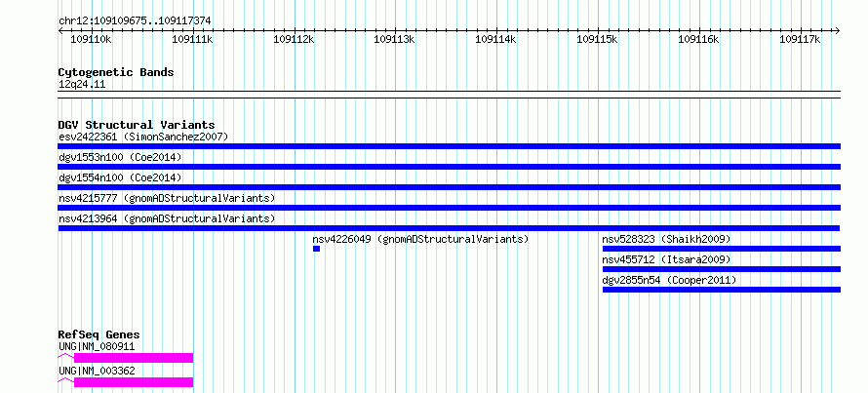Select the nsv4215777 blue variant bar

[450, 208]
